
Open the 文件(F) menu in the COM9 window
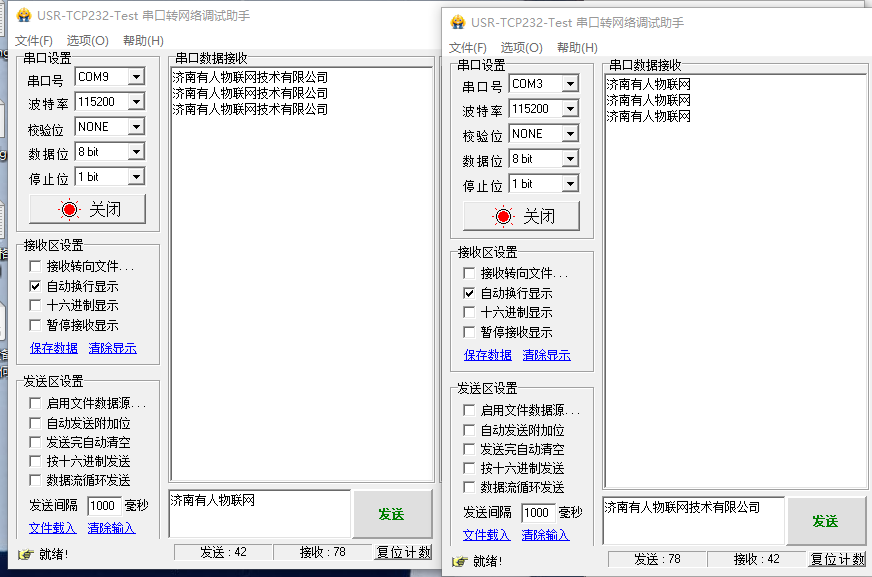click(34, 41)
